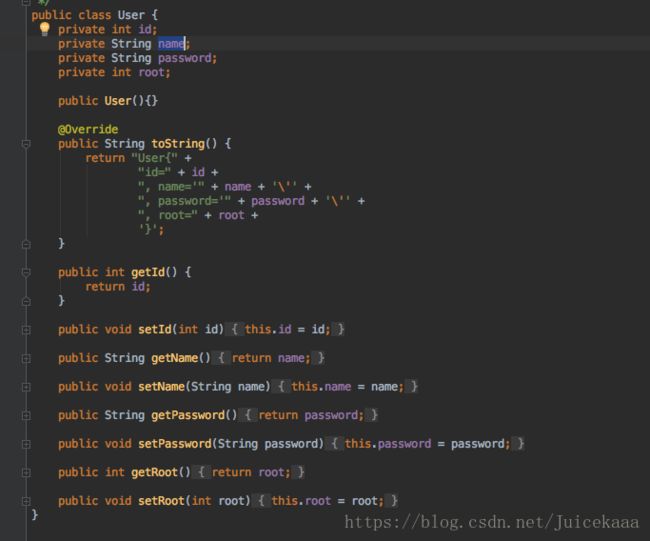The width and height of the screenshot is (650, 541).
Task: Click 'root' in 'private int root;'
Action: point(151,73)
